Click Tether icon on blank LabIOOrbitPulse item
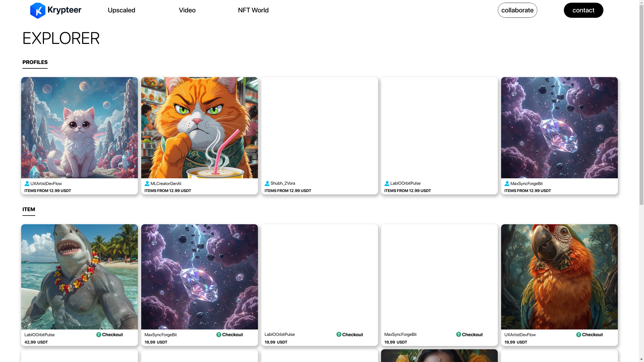 [x=339, y=335]
